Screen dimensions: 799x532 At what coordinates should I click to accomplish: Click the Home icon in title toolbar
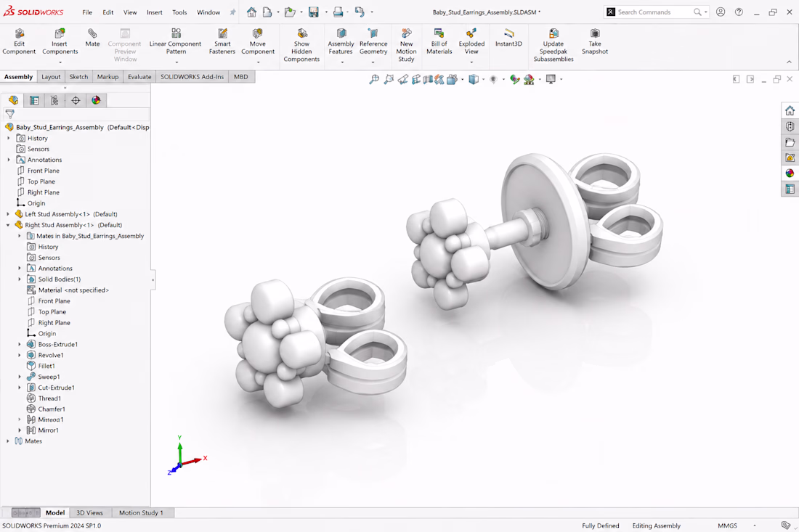coord(252,12)
